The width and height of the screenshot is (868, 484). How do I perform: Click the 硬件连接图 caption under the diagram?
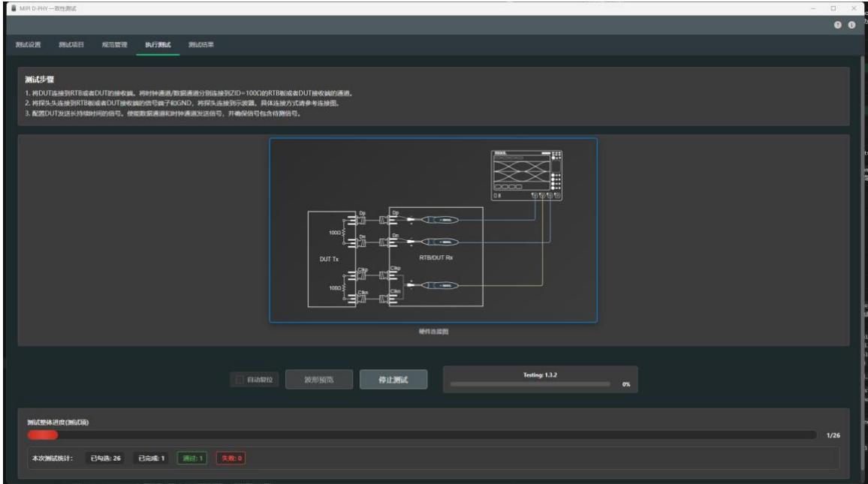[x=433, y=332]
